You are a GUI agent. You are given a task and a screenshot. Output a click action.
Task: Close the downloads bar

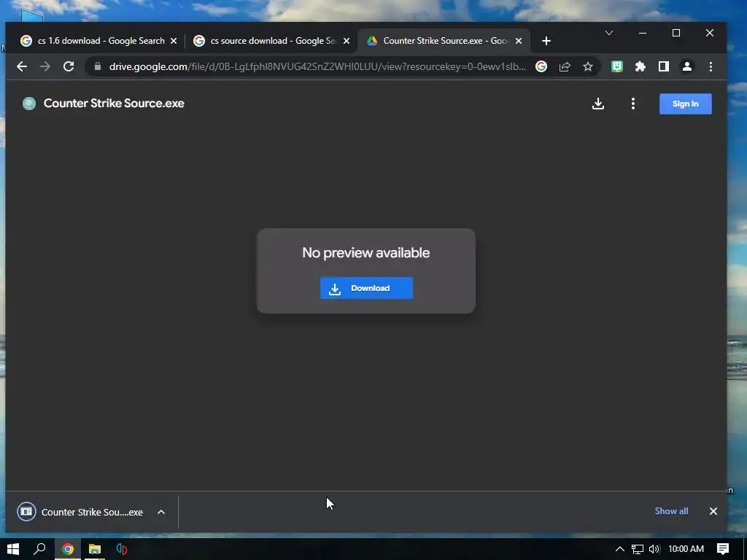point(713,511)
